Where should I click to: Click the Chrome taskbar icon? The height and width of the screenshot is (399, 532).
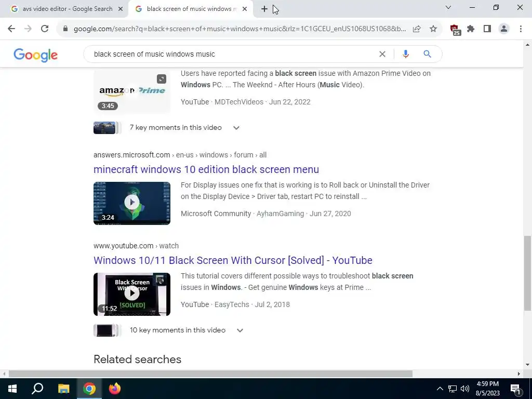point(89,389)
